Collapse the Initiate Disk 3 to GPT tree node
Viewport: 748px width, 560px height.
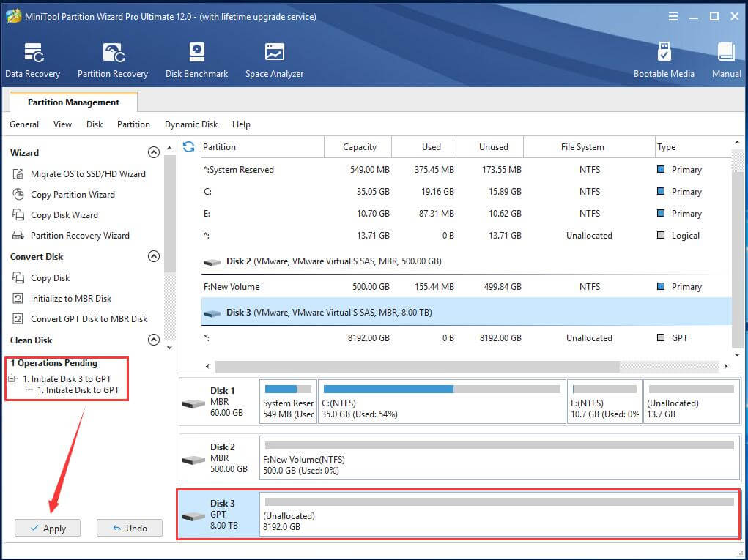point(12,379)
